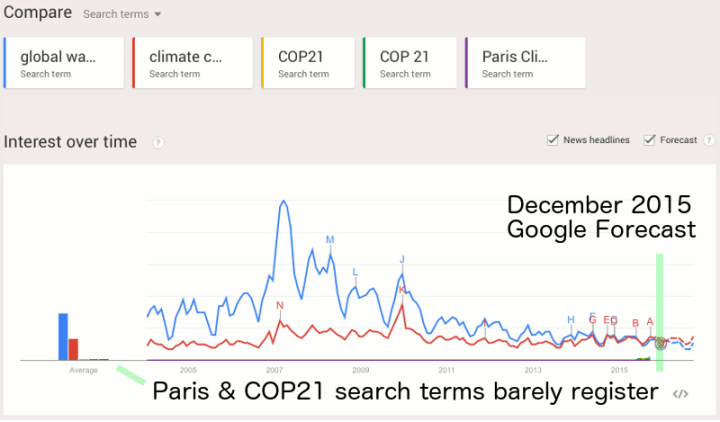Image resolution: width=720 pixels, height=422 pixels.
Task: Click the COP 21 search term card
Action: [409, 63]
